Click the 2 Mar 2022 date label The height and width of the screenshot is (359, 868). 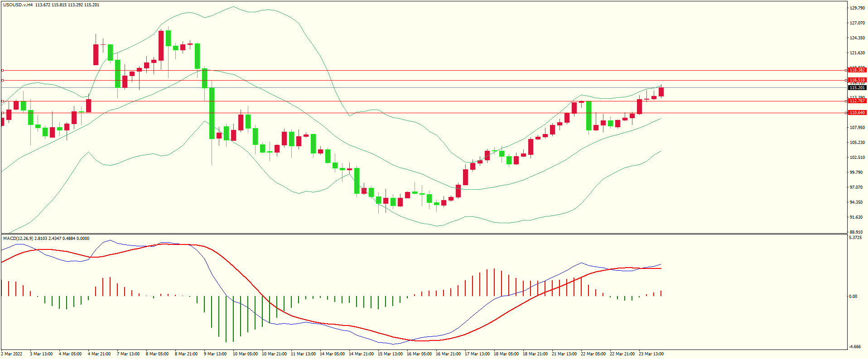coord(12,354)
